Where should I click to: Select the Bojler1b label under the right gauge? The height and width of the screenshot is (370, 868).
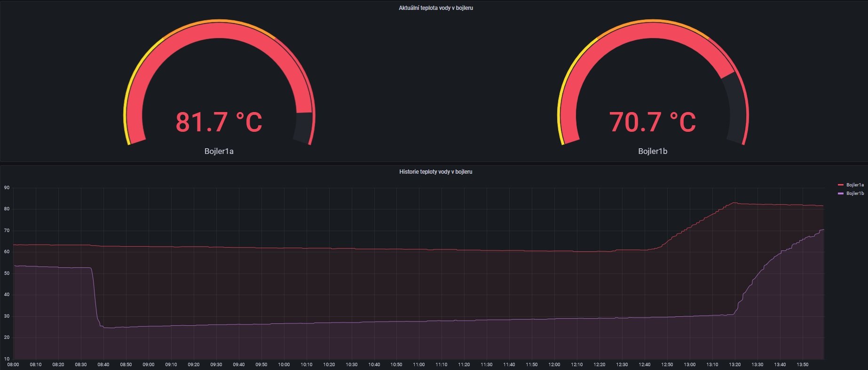tap(652, 151)
